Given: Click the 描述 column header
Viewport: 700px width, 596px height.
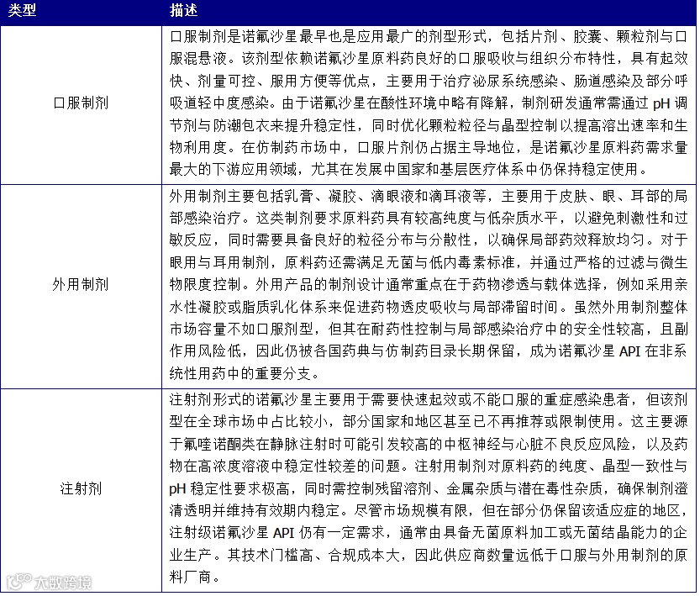Looking at the screenshot, I should click(x=429, y=12).
